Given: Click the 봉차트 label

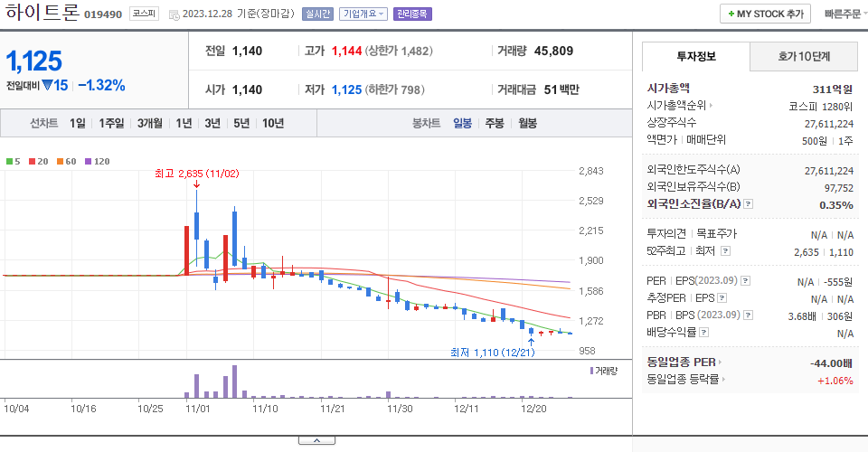Looking at the screenshot, I should point(426,123).
